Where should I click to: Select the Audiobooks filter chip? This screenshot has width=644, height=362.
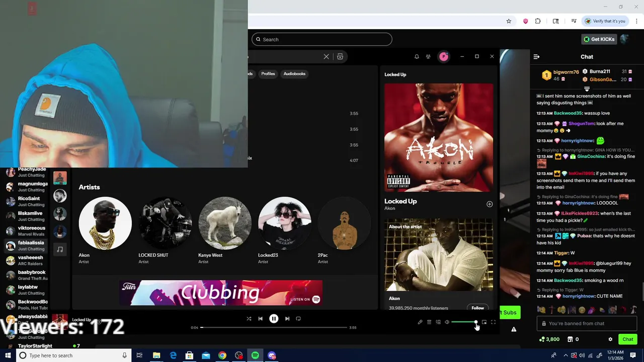294,74
